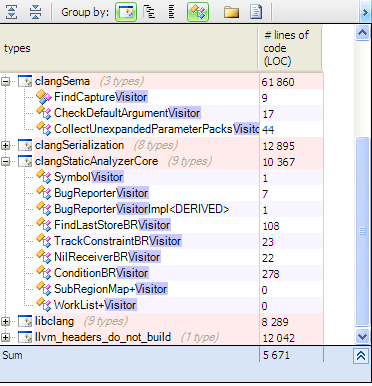372x386 pixels.
Task: Click the CollectUnexpandedParameterPacksVisitor type icon
Action: coord(44,129)
